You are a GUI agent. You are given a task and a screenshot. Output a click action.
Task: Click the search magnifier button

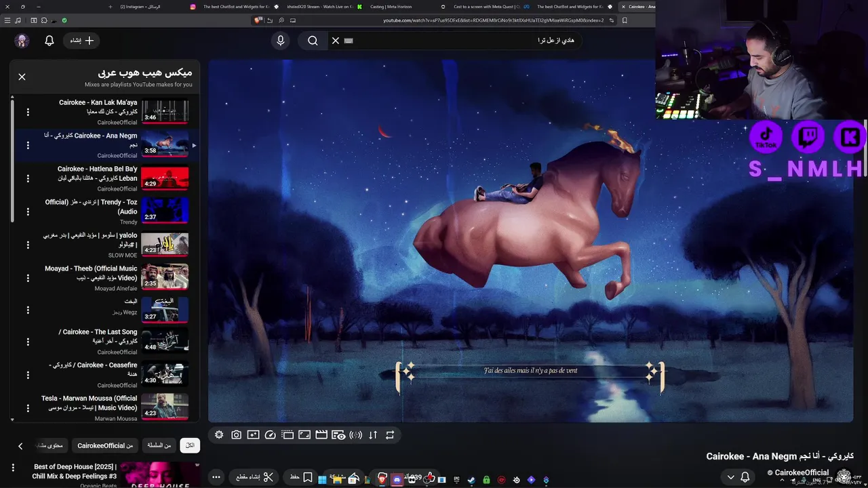click(313, 41)
